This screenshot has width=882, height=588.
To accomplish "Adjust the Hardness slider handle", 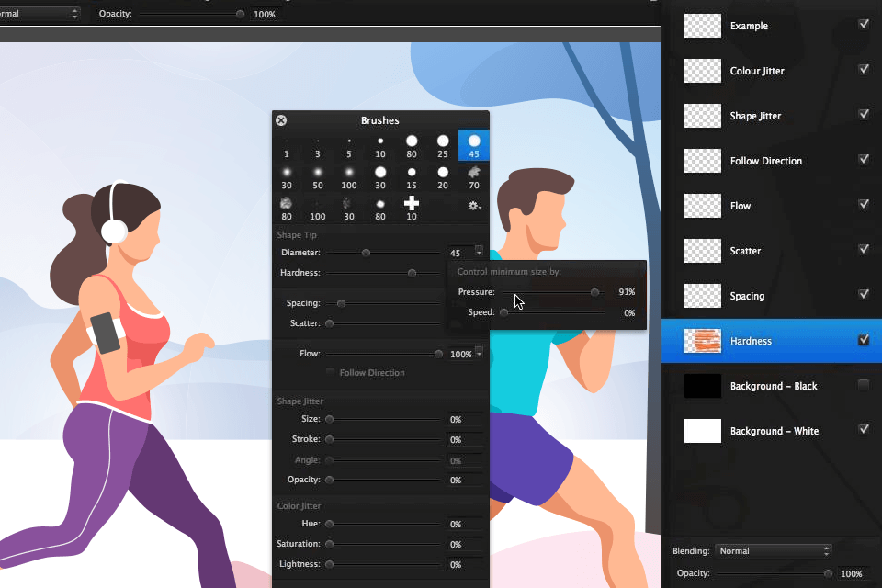I will (x=412, y=273).
